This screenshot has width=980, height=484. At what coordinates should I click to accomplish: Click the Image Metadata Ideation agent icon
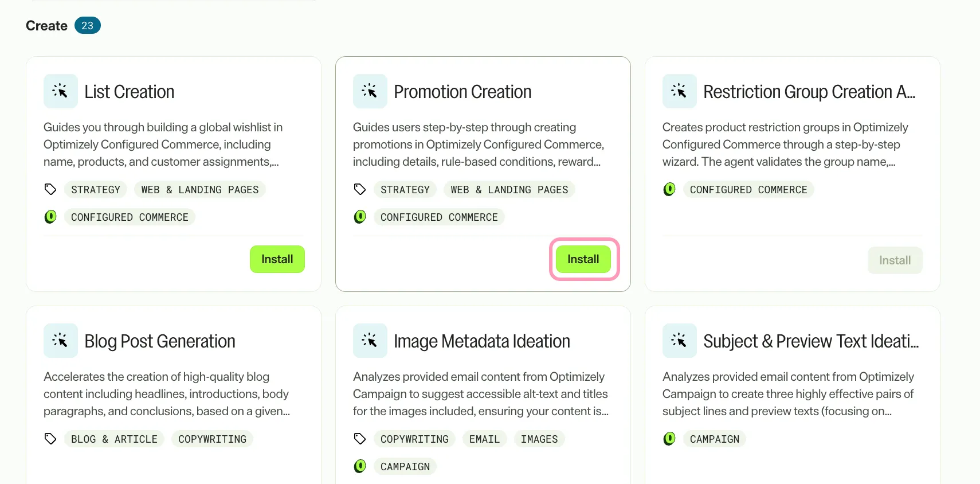370,341
